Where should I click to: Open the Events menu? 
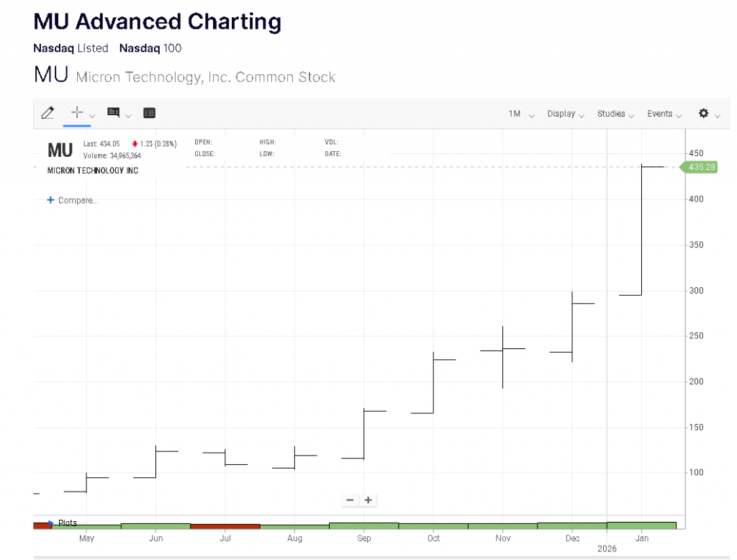point(664,114)
